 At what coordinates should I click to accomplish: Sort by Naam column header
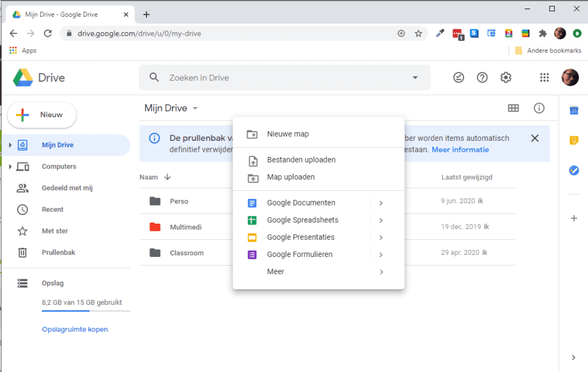click(149, 177)
